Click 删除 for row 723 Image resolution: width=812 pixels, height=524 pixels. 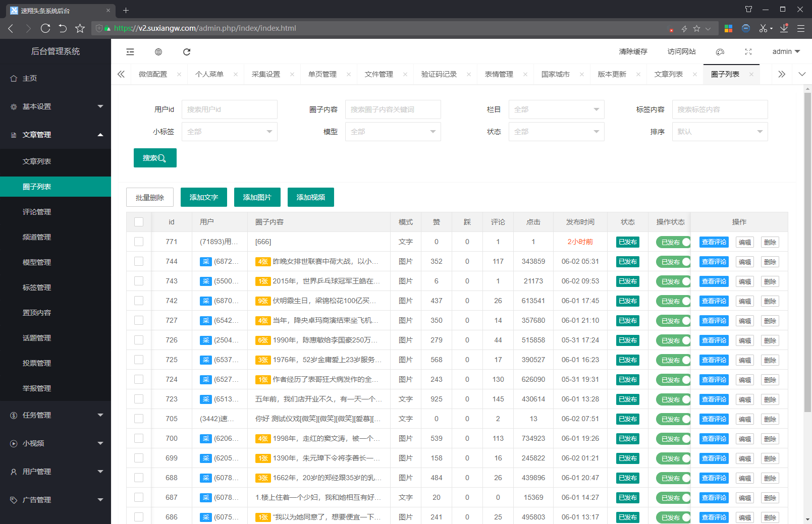point(770,399)
